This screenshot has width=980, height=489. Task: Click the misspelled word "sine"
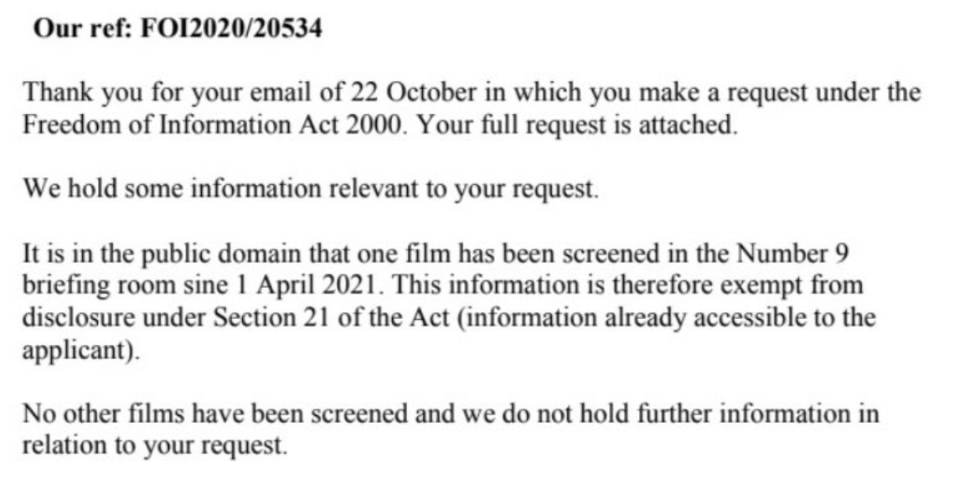point(205,286)
